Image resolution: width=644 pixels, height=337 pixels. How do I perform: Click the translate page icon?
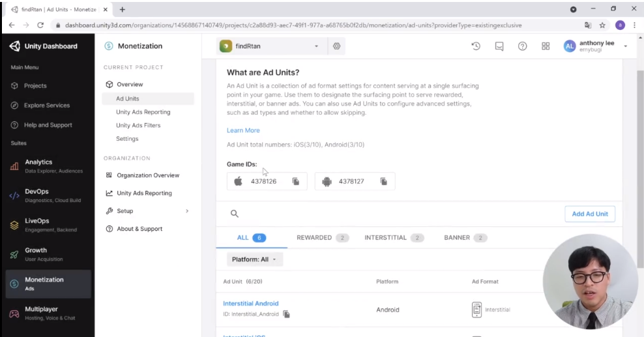[588, 25]
